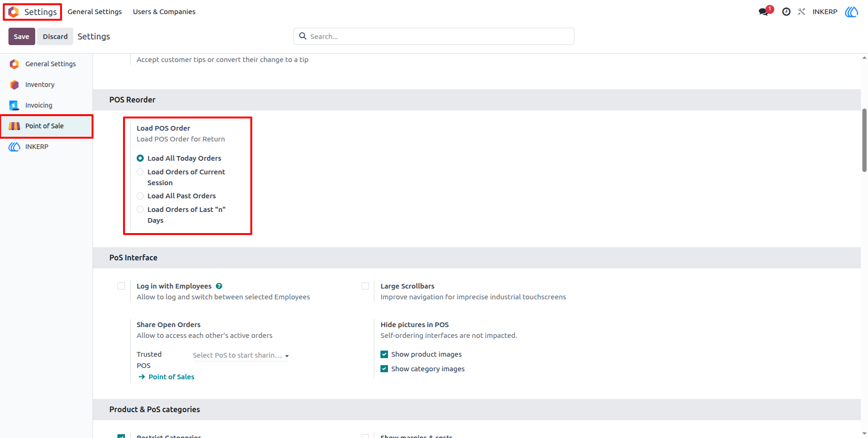Click Product & PoS categories heading
The height and width of the screenshot is (438, 868).
coord(155,409)
